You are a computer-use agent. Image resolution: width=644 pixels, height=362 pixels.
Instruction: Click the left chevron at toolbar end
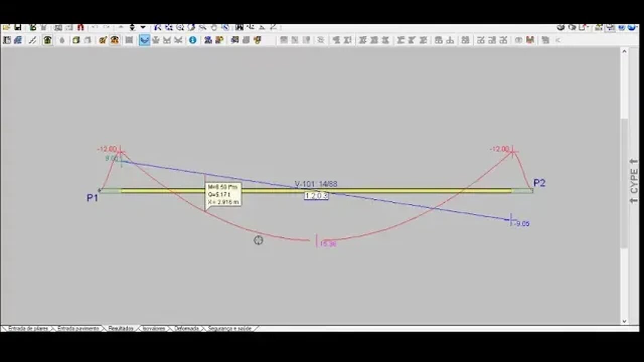tap(558, 40)
